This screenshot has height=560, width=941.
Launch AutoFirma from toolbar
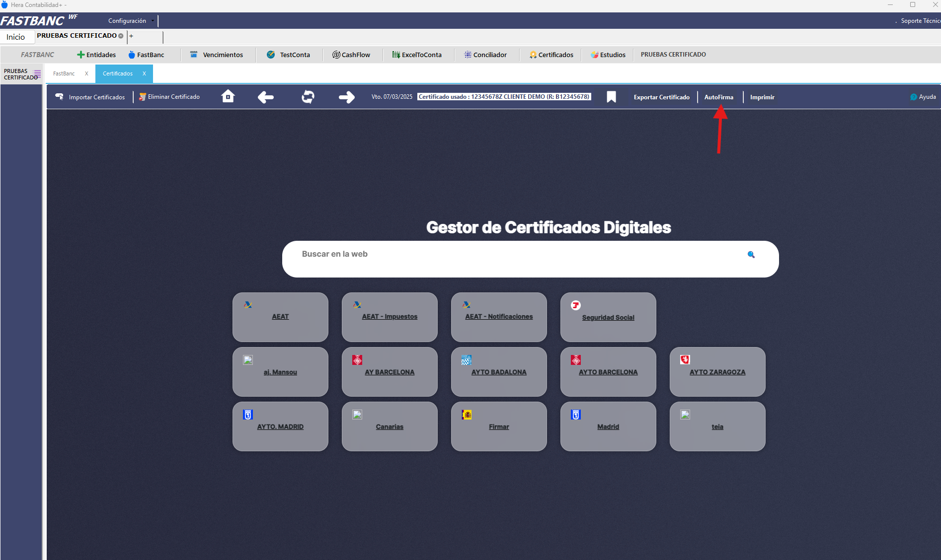pos(719,97)
